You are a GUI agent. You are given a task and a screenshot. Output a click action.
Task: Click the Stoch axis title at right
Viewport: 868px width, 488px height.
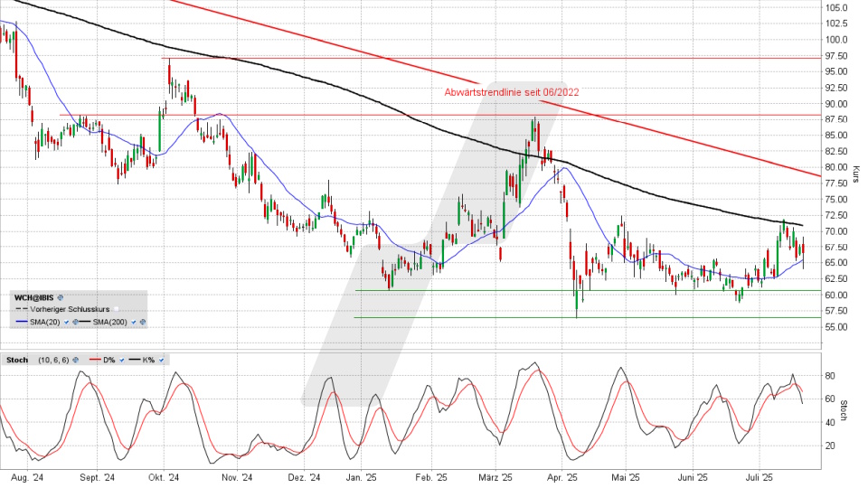[844, 410]
